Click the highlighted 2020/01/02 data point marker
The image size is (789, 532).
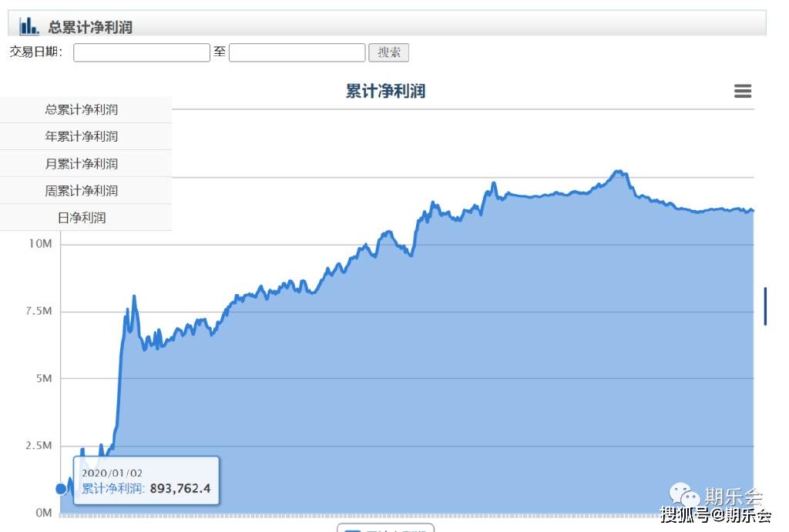(x=62, y=488)
